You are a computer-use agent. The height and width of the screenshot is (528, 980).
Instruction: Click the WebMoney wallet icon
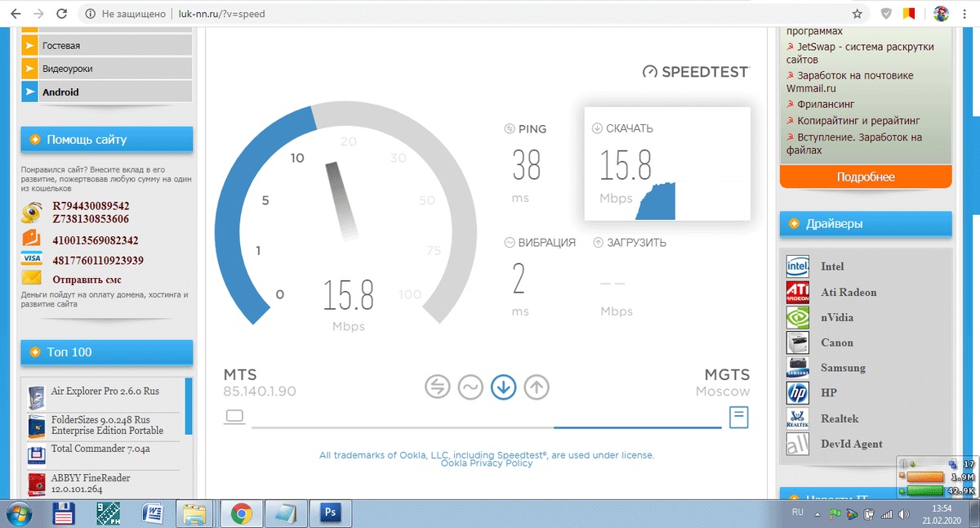[x=33, y=213]
